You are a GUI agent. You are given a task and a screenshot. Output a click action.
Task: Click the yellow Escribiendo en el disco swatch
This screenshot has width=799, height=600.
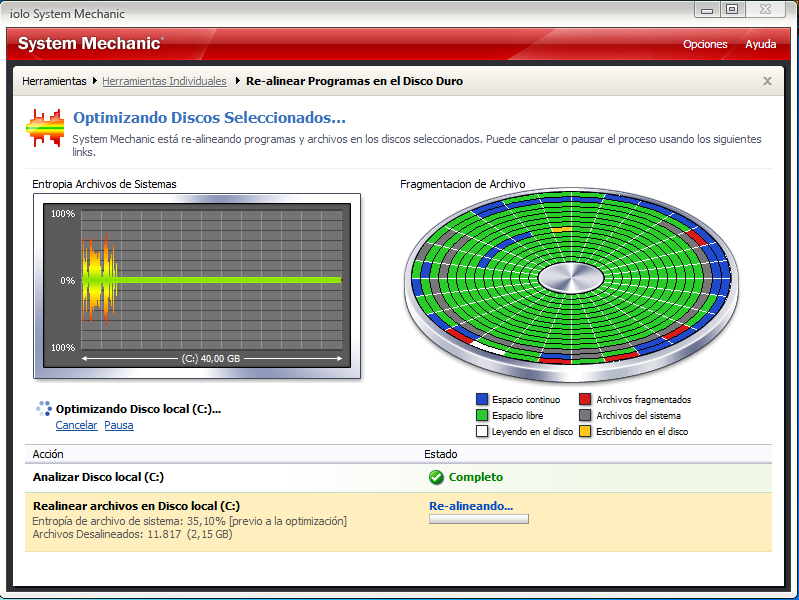(x=585, y=431)
